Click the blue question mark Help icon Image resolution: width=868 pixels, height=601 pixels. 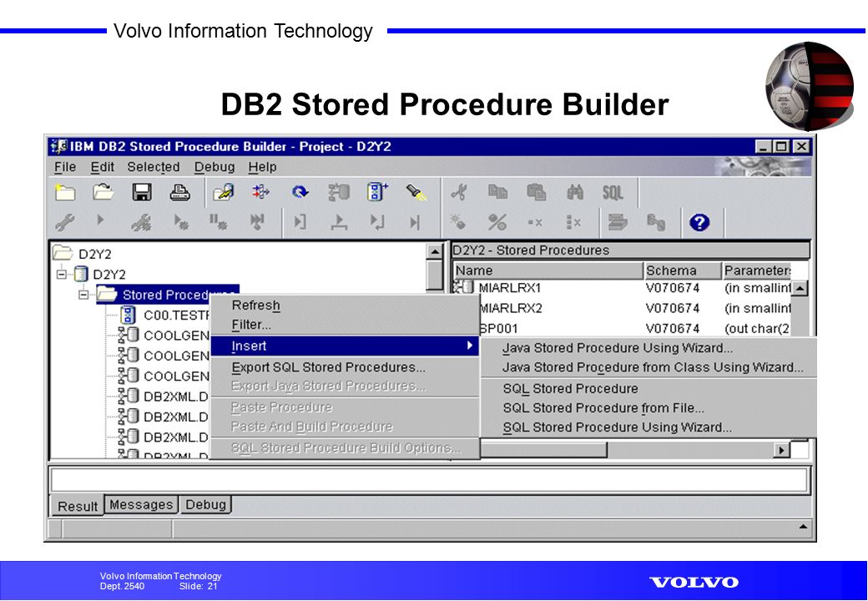coord(699,223)
